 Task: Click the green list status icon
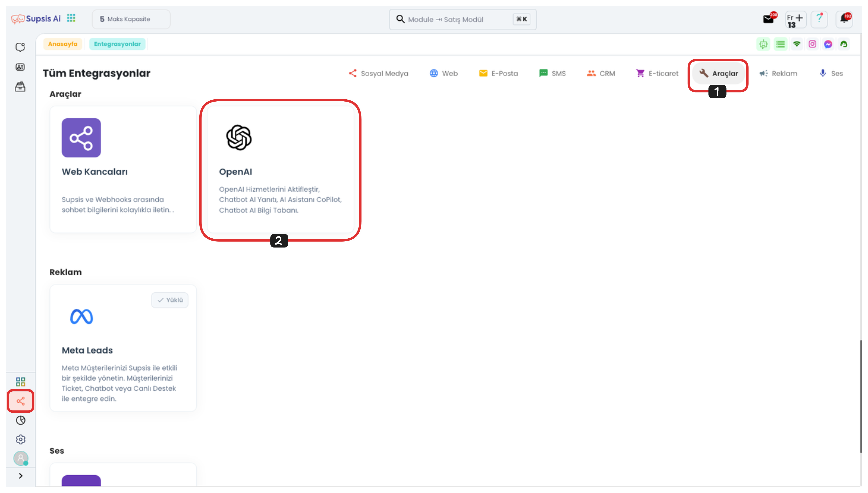click(x=781, y=44)
